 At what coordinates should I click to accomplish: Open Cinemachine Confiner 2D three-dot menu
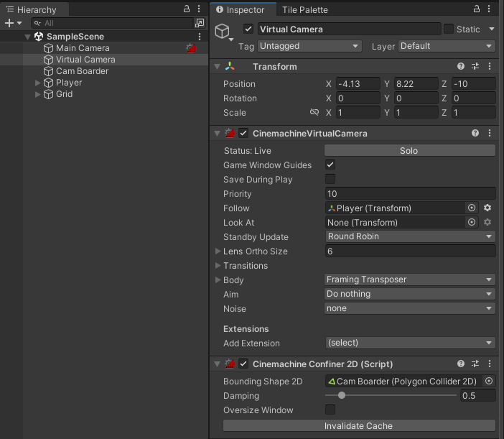coord(490,364)
